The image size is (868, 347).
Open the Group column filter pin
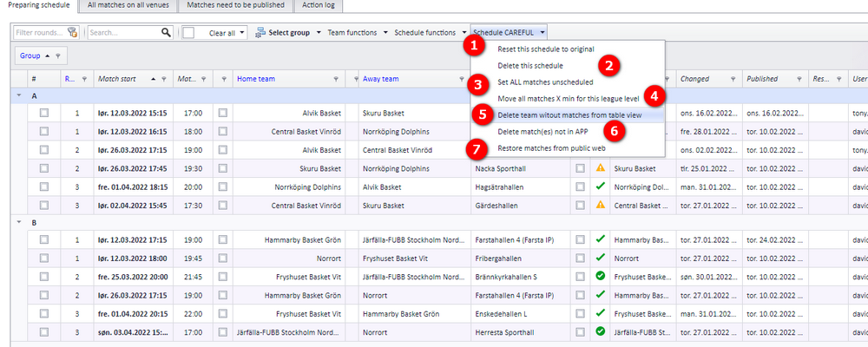57,56
